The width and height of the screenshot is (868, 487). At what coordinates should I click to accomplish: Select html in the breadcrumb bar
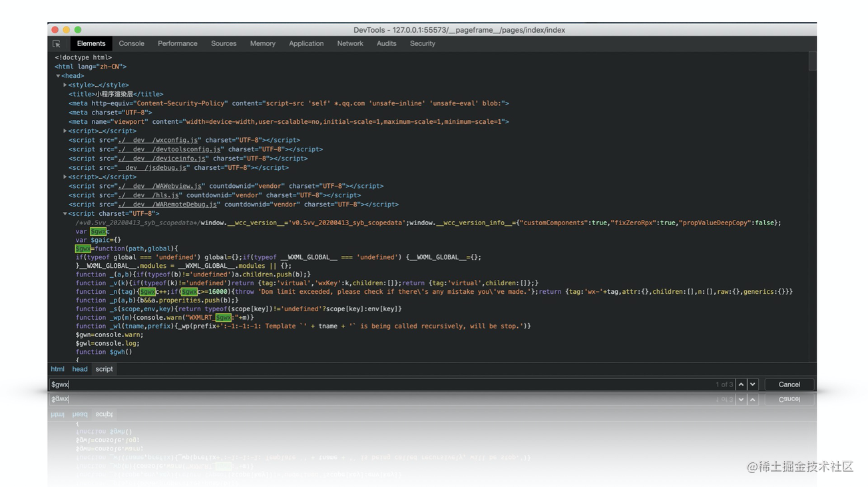tap(58, 369)
